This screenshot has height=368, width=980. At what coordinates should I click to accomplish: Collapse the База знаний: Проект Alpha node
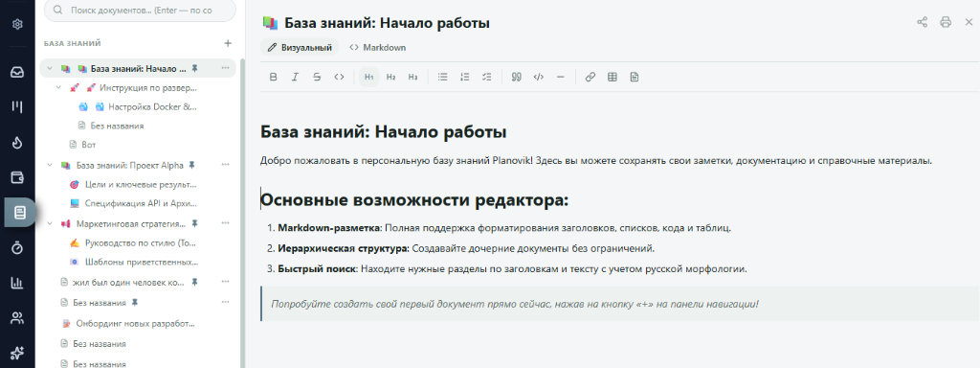pos(50,165)
